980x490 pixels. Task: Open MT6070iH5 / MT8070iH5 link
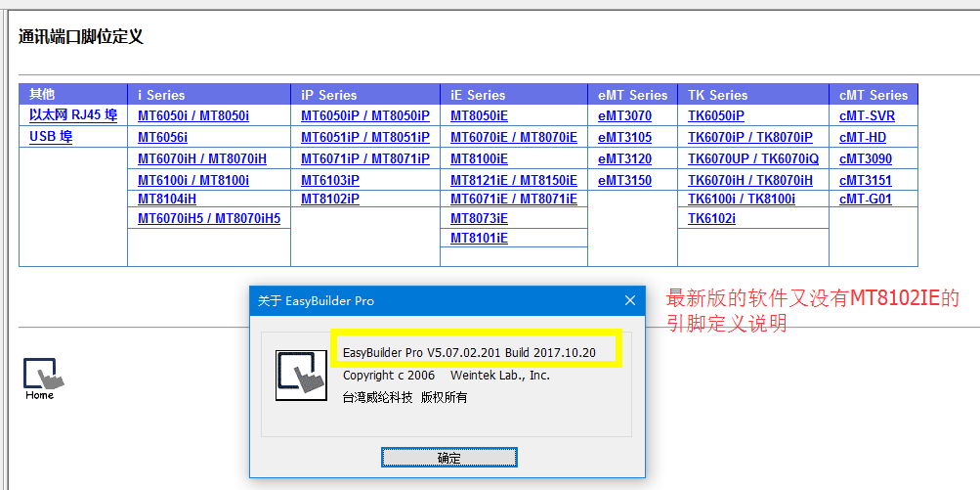click(209, 218)
